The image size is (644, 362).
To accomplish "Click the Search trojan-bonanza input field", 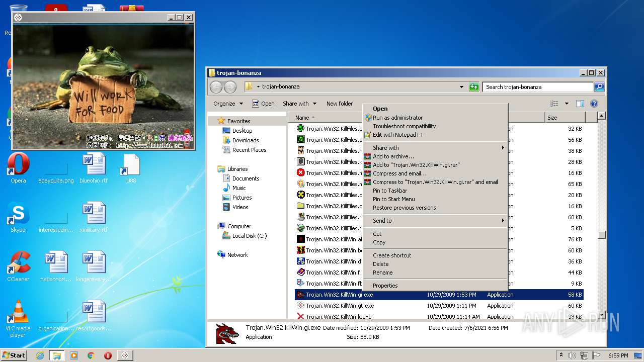I will click(538, 87).
